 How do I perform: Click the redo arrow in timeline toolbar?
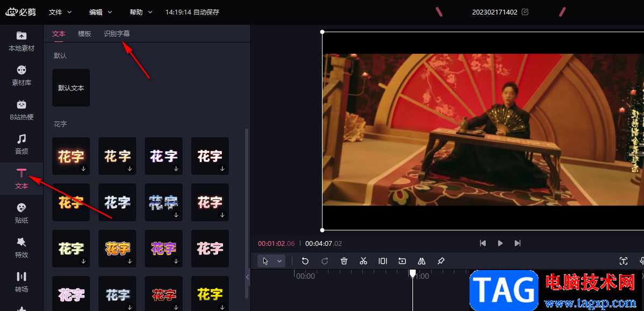(325, 261)
